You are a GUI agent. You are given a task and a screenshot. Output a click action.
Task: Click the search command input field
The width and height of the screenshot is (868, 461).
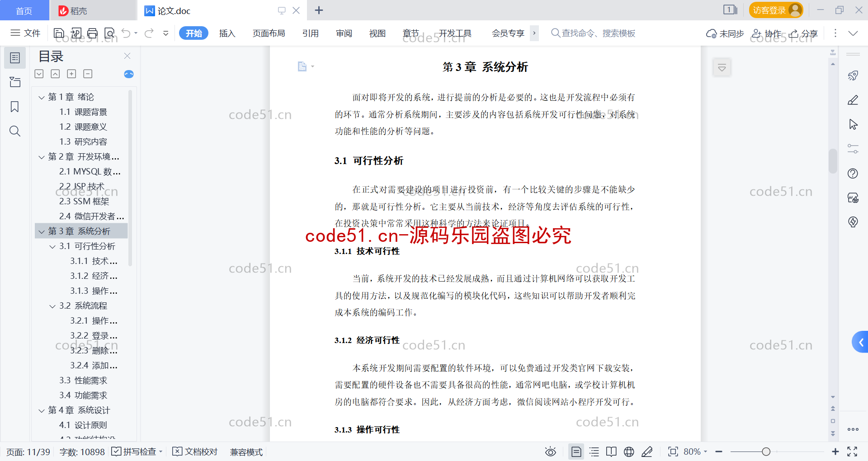(x=593, y=33)
